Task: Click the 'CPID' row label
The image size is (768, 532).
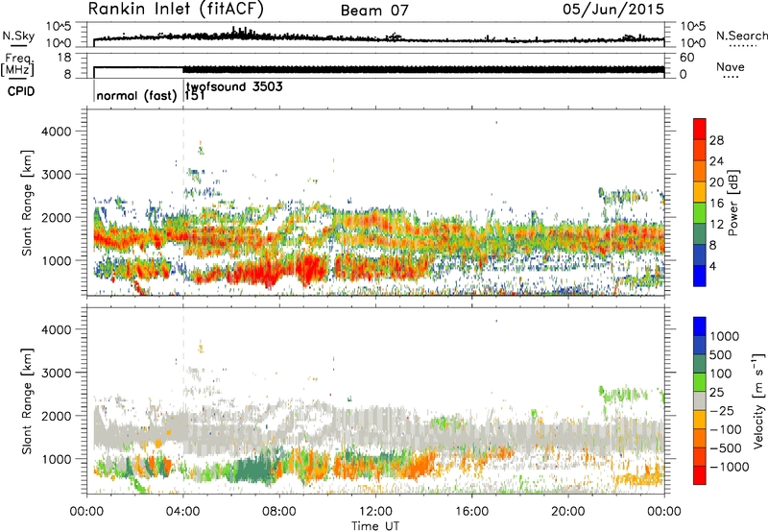Action: click(21, 91)
